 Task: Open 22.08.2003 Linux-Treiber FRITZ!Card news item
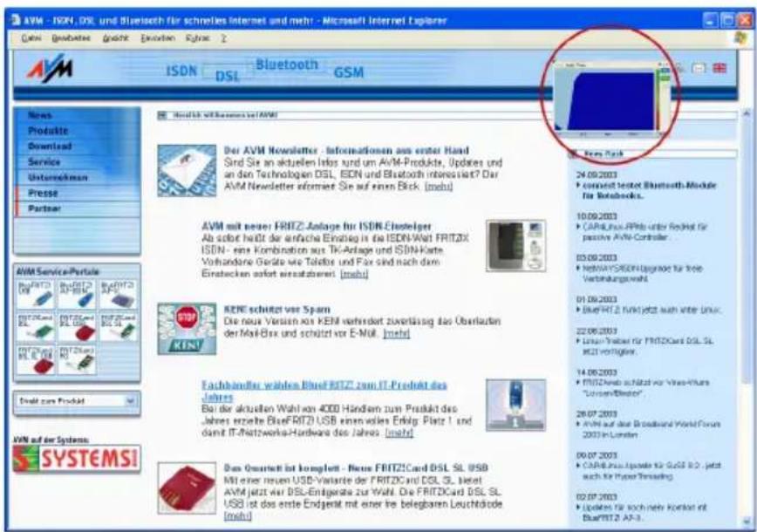(x=647, y=346)
